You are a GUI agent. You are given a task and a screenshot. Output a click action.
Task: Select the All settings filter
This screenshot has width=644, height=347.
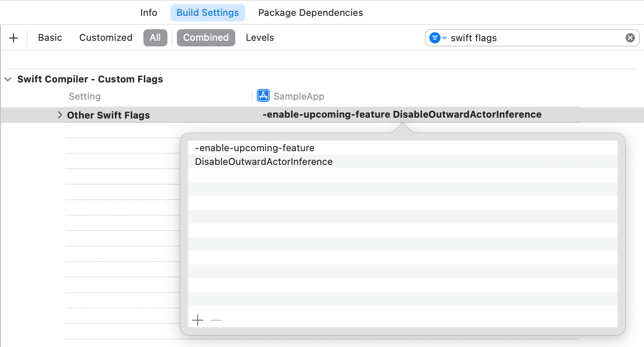point(155,37)
